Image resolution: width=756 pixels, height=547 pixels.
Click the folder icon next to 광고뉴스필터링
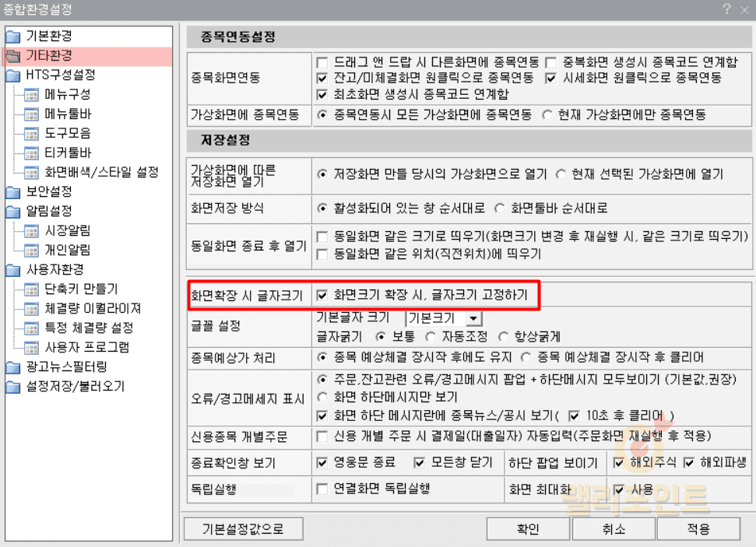[13, 367]
